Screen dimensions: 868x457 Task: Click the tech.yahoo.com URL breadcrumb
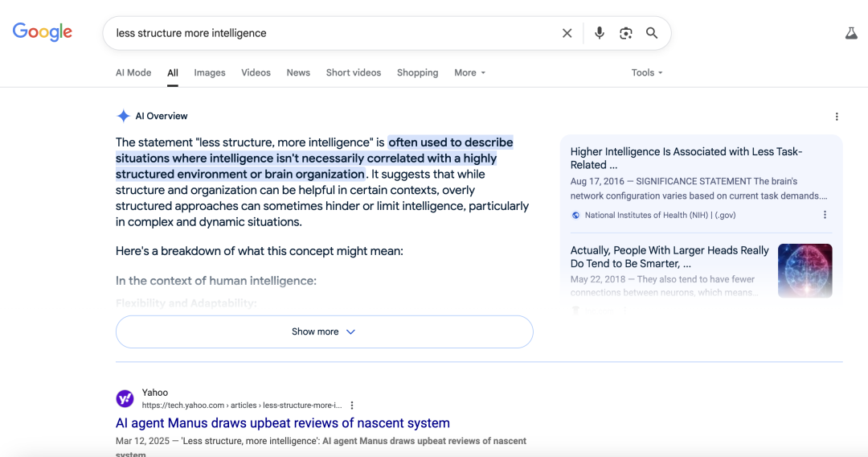242,406
